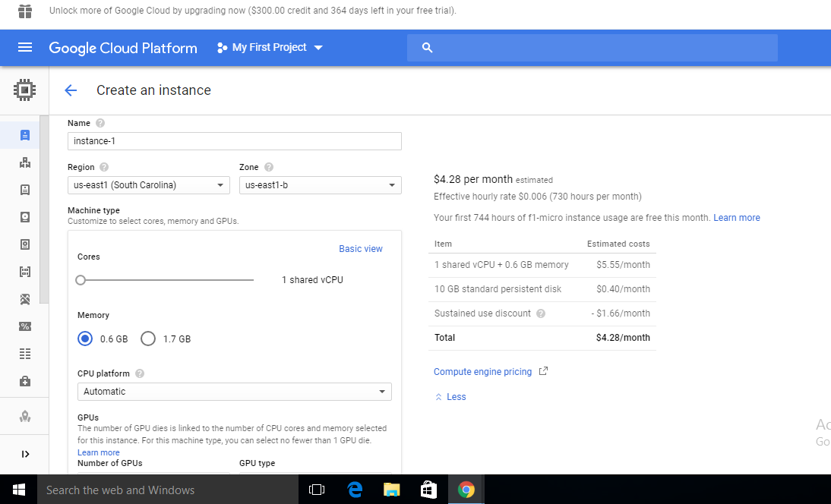Click the Cores slider handle
Viewport: 831px width, 504px height.
pyautogui.click(x=81, y=280)
